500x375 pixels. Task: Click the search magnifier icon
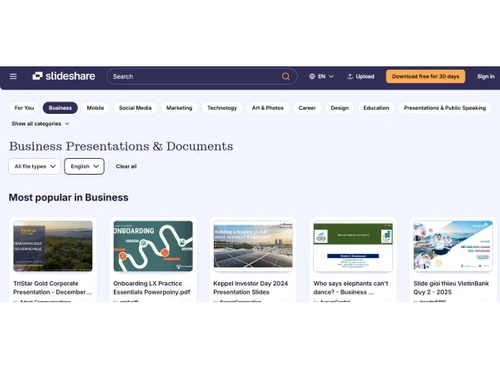pos(286,76)
